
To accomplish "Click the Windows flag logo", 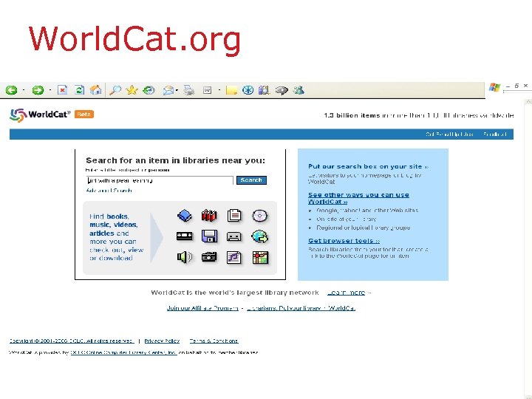I will coord(494,88).
